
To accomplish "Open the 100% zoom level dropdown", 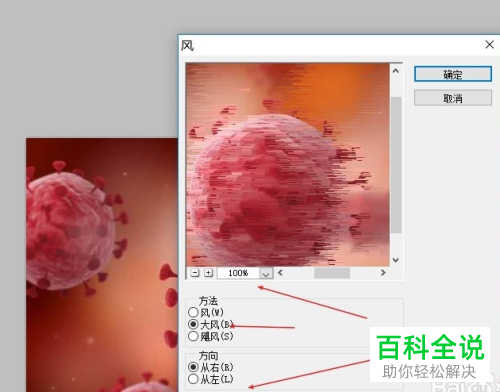I will pos(266,273).
